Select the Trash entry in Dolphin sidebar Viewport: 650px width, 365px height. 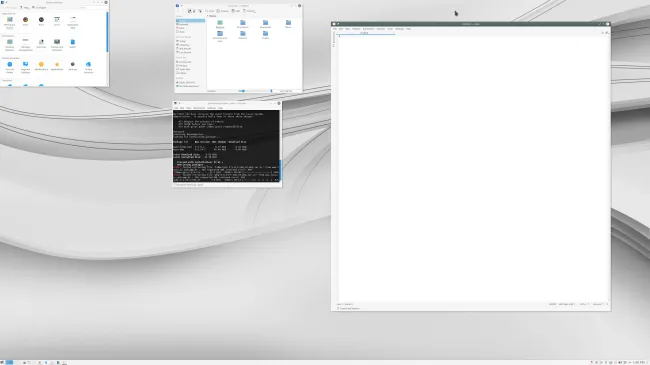182,32
